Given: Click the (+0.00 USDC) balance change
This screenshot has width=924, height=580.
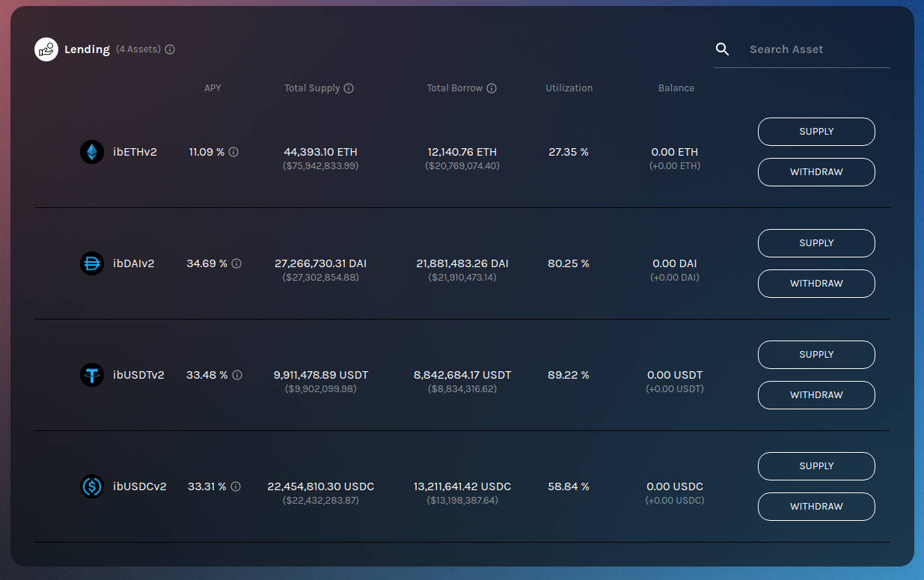Looking at the screenshot, I should (x=675, y=501).
